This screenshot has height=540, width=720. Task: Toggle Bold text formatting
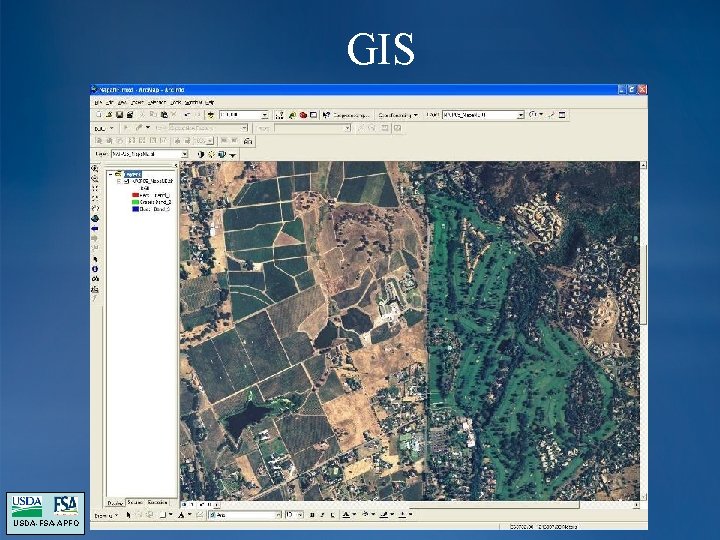tap(312, 515)
